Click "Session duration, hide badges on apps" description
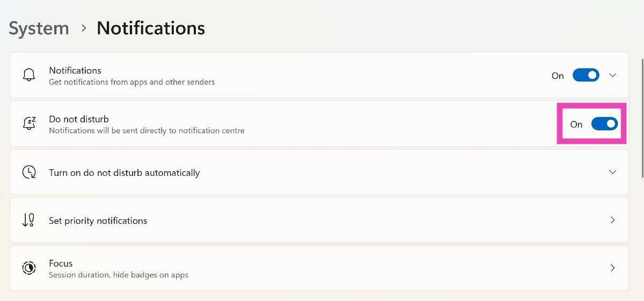 [118, 275]
